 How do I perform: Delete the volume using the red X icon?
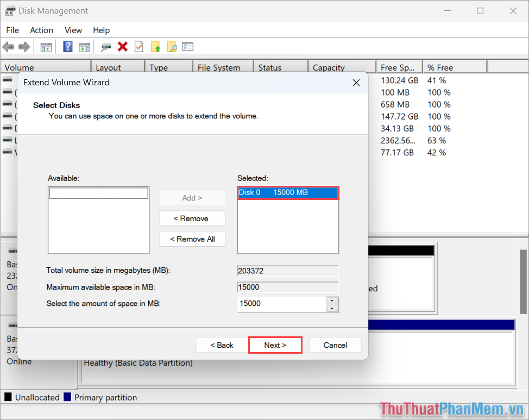tap(122, 47)
